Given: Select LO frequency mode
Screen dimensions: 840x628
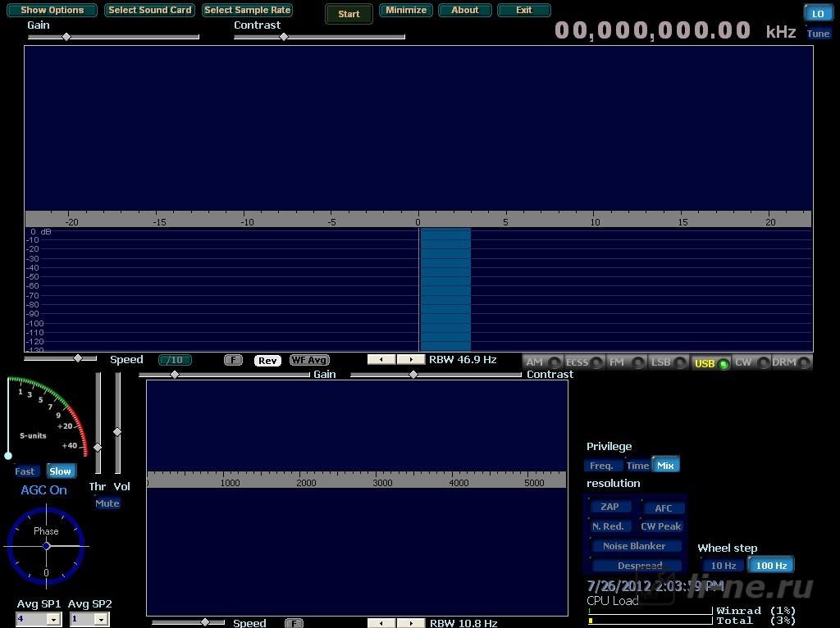Looking at the screenshot, I should 818,14.
